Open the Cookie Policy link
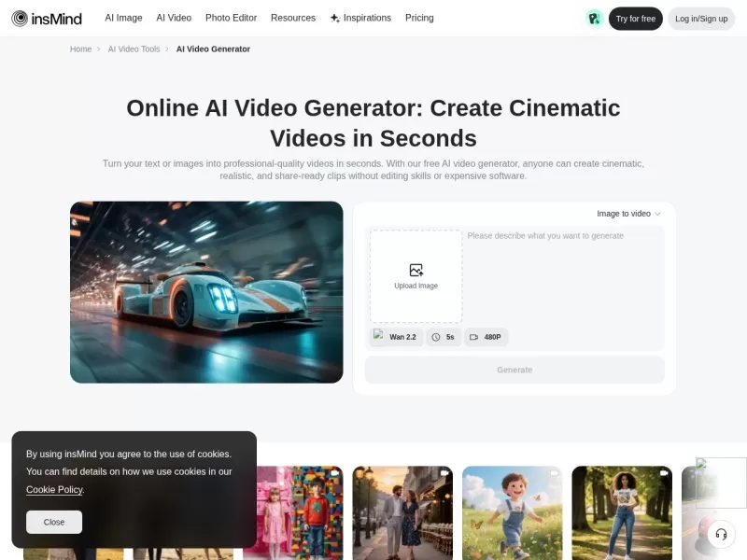 tap(53, 489)
